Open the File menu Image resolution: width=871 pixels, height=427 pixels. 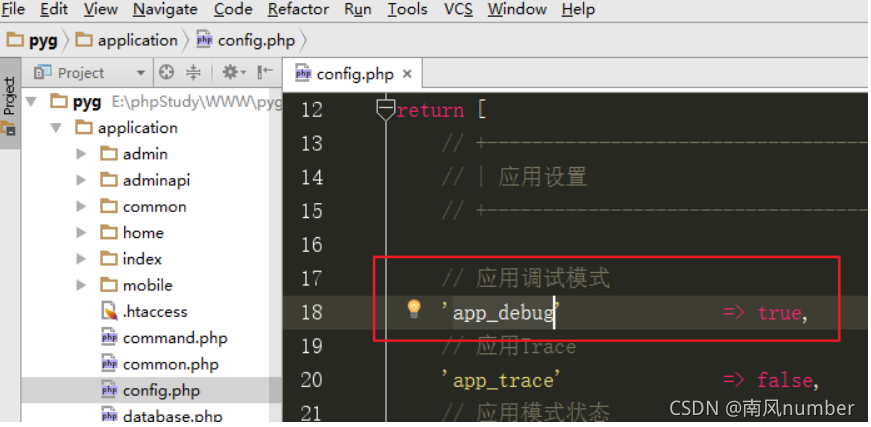pyautogui.click(x=13, y=9)
